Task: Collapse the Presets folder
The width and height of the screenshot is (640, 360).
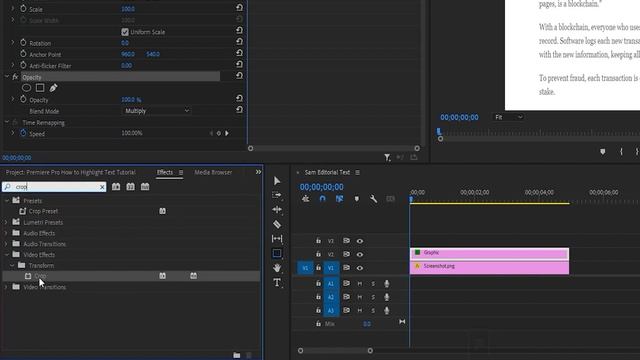Action: (7, 200)
